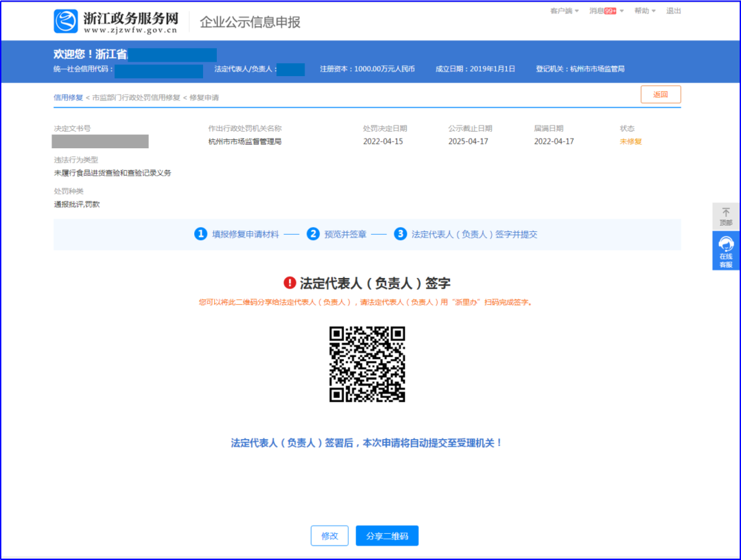Viewport: 741px width, 560px height.
Task: Click the step 1 circle for 填报修复申请材料
Action: pyautogui.click(x=200, y=234)
